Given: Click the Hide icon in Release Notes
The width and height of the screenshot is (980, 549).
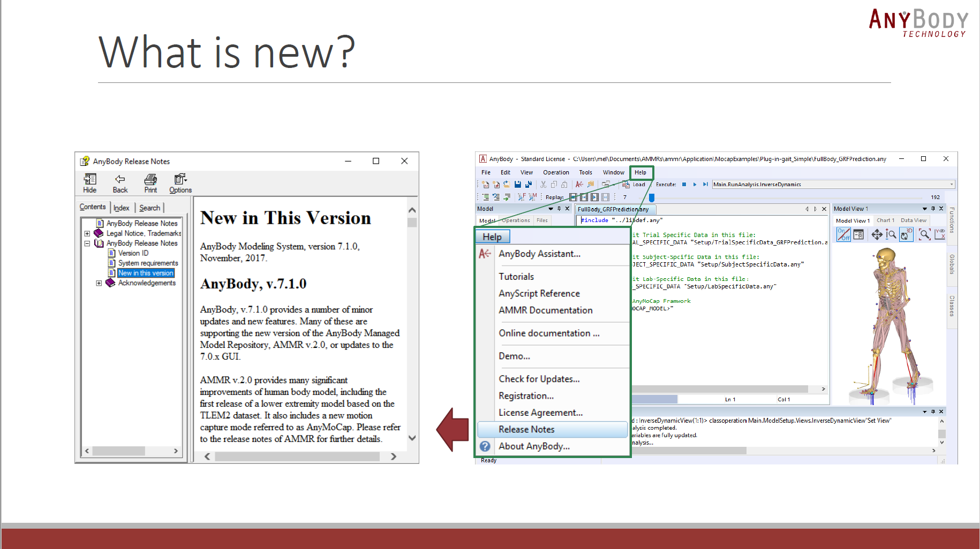Looking at the screenshot, I should [90, 183].
